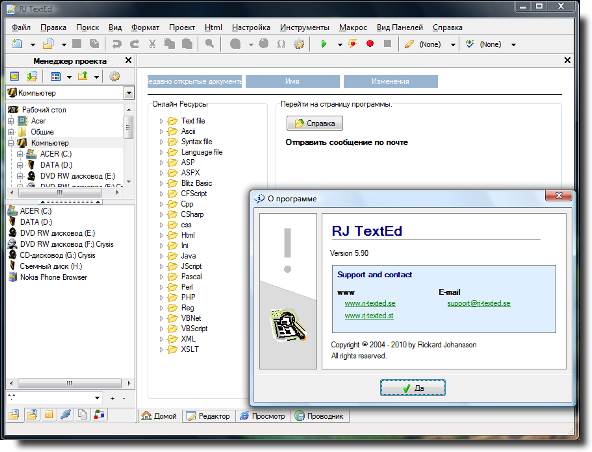Open the Правка menu
The image size is (592, 452).
pos(53,27)
